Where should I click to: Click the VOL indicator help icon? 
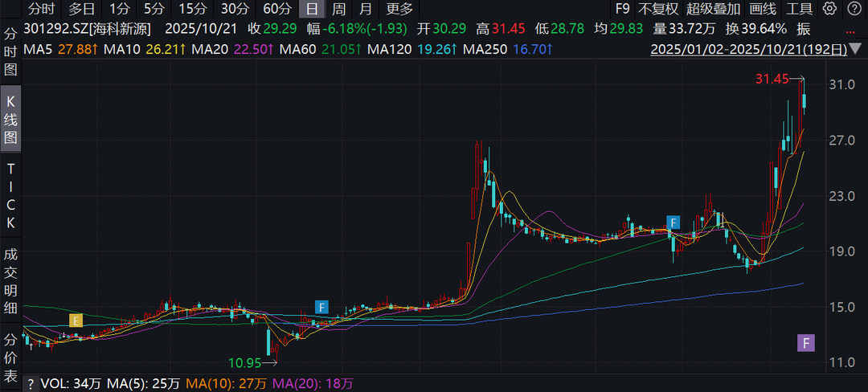[x=31, y=384]
